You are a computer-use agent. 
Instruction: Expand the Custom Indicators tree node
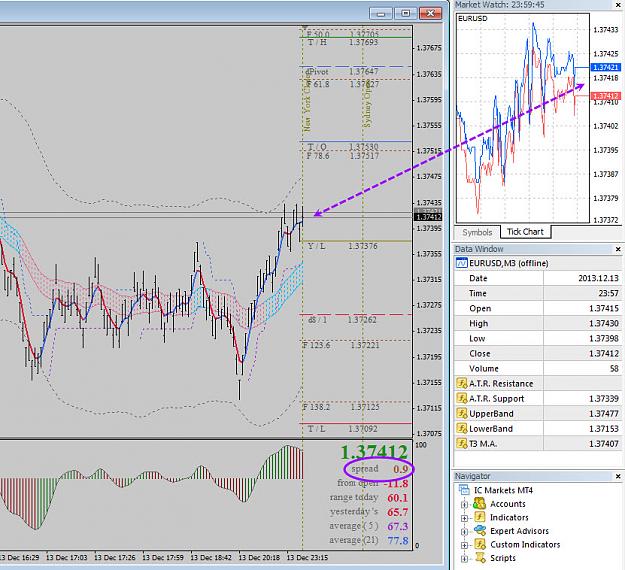[464, 545]
